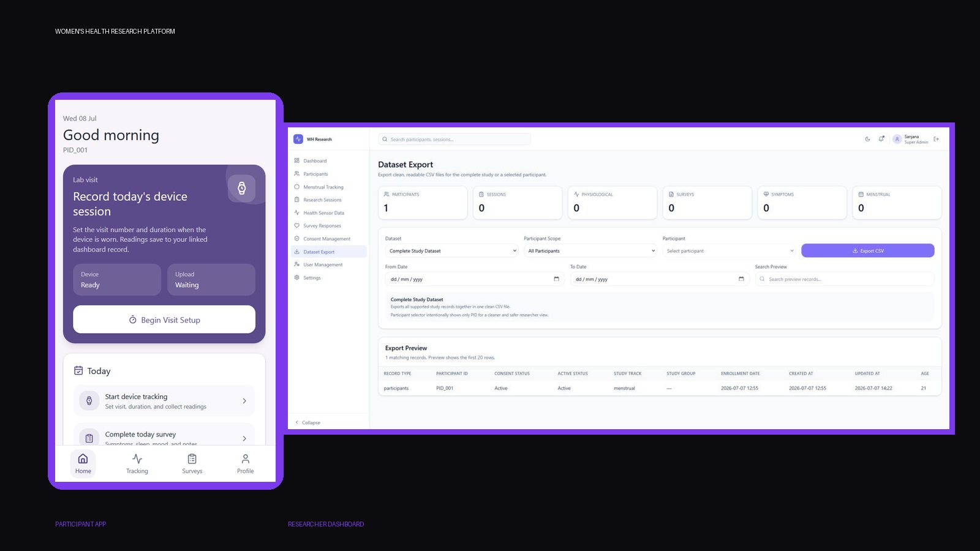Click the Sanjana Super Admin name label
Screen dimensions: 980x551
916,140
